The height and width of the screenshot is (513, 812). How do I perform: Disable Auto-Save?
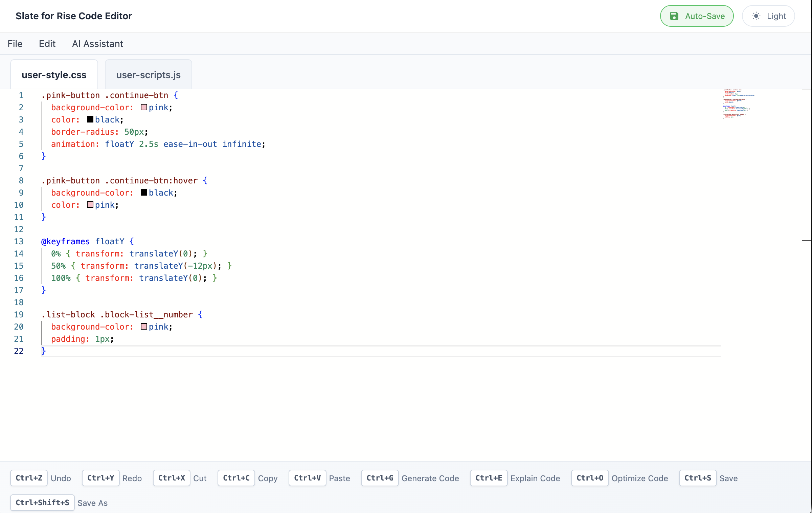[x=697, y=16]
